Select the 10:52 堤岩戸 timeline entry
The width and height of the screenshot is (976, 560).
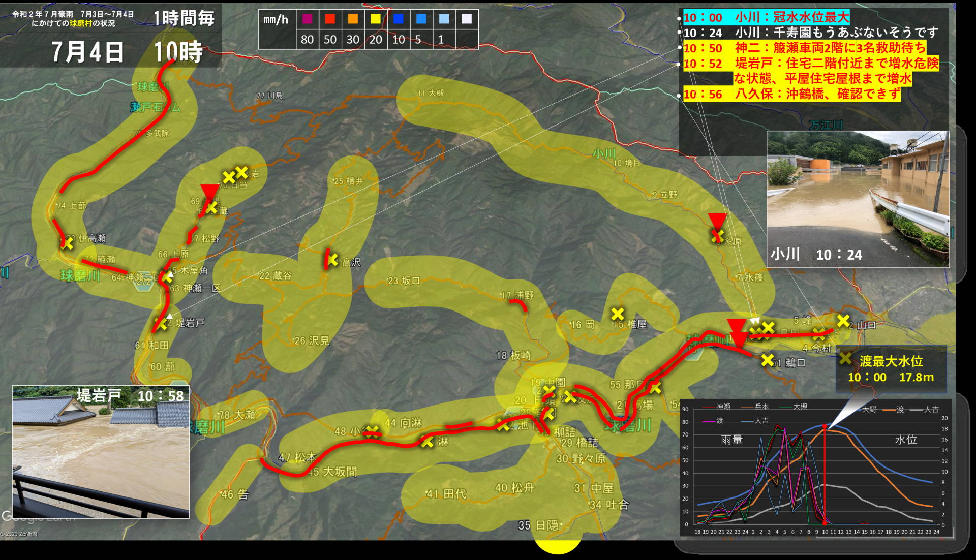click(811, 71)
